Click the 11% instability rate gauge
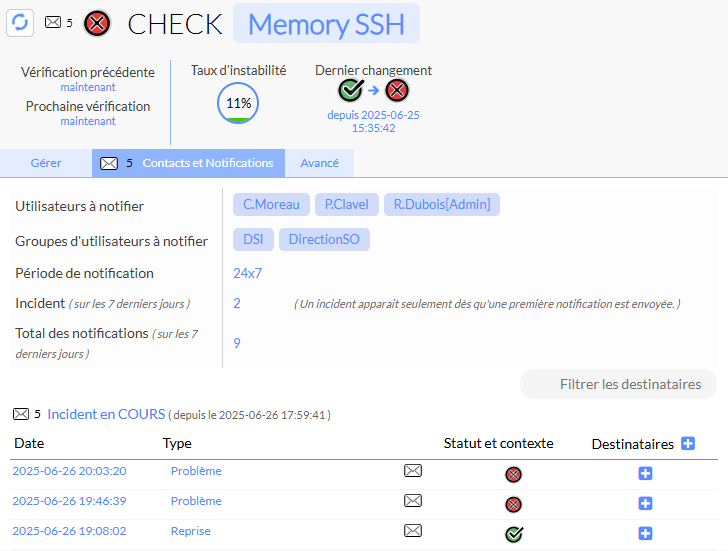Screen dimensions: 728x551 pyautogui.click(x=238, y=104)
